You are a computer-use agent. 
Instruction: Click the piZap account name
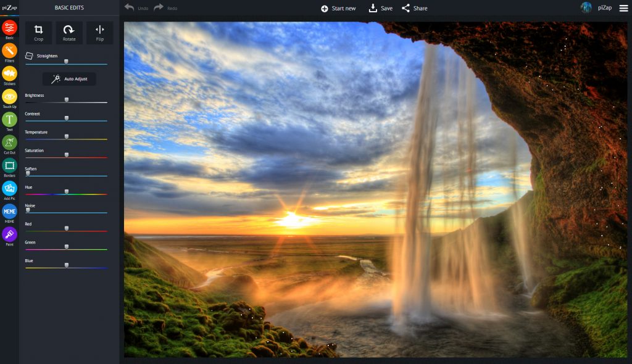pyautogui.click(x=605, y=8)
